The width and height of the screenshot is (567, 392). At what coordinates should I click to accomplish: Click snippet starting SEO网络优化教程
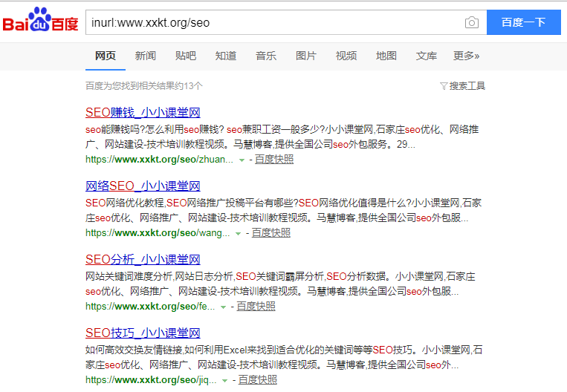(284, 210)
